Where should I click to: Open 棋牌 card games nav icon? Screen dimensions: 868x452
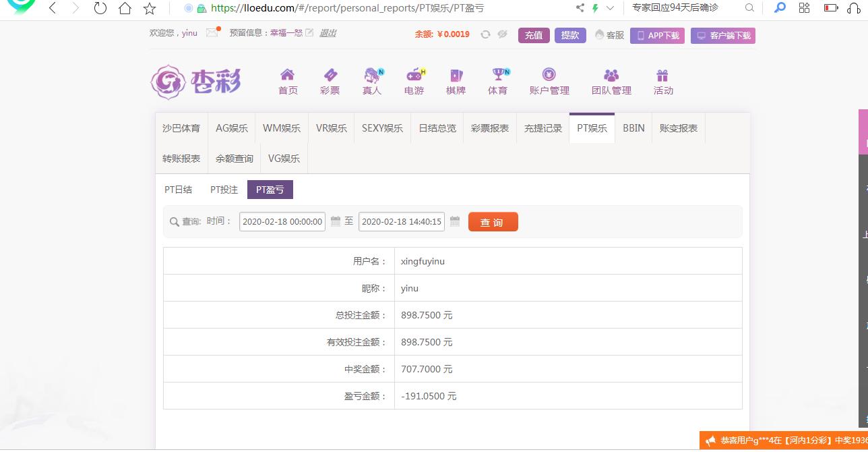[456, 82]
